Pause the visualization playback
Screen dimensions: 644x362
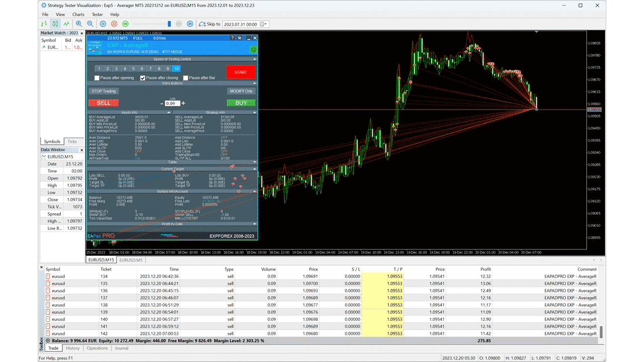tap(103, 24)
